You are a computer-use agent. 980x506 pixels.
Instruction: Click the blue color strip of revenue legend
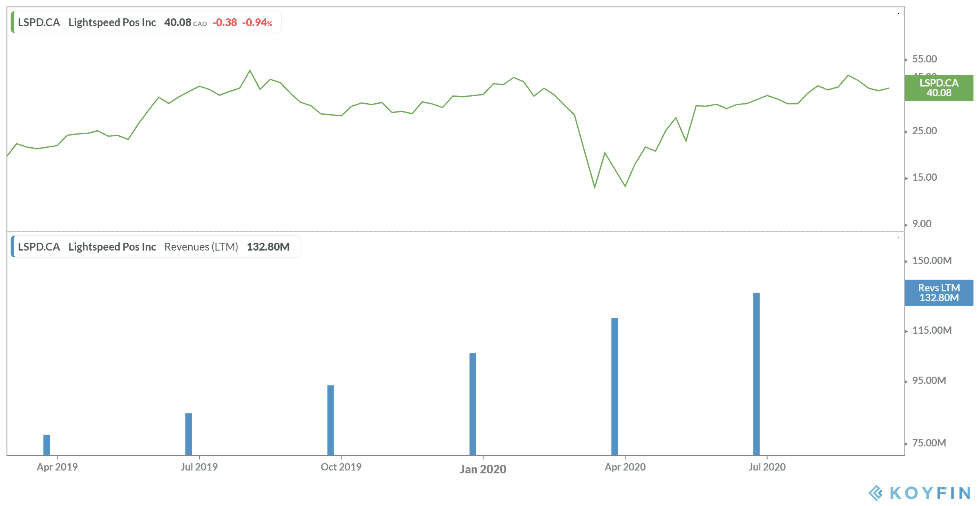(13, 247)
